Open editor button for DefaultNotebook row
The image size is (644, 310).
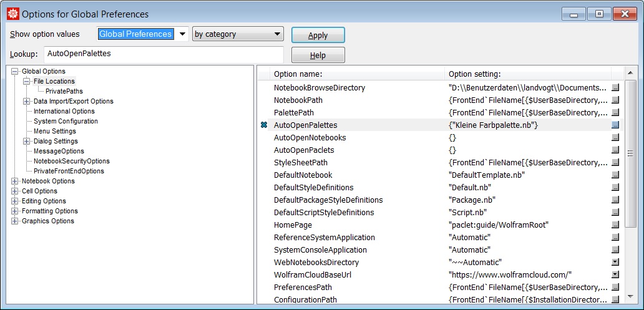point(615,175)
